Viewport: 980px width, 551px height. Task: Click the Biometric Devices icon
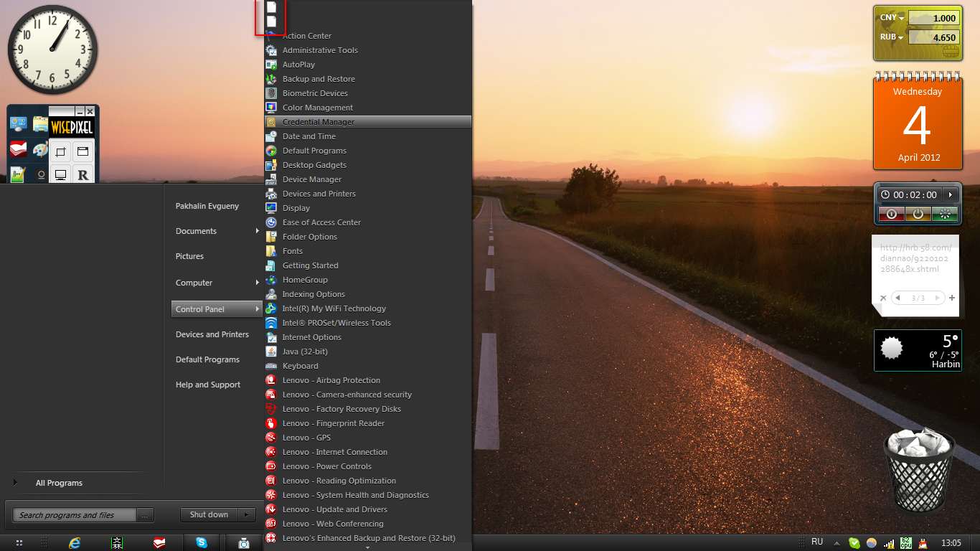point(271,93)
